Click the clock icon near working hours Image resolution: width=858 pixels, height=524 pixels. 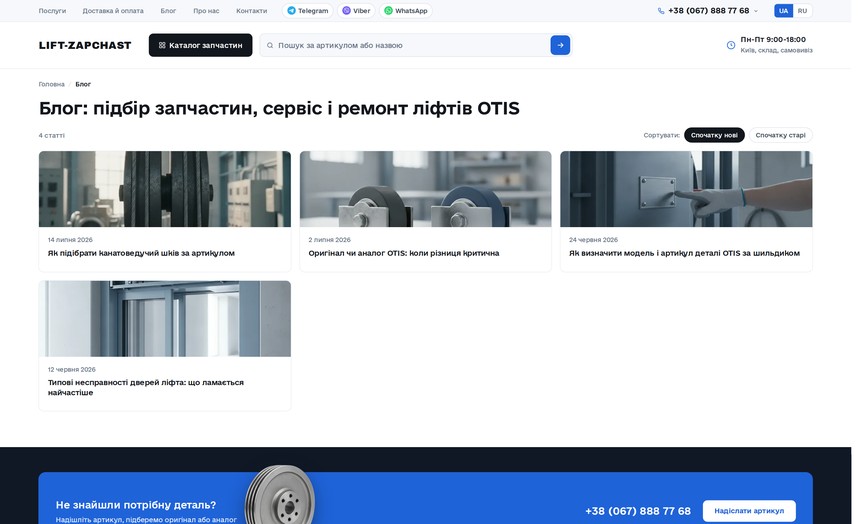pyautogui.click(x=731, y=45)
